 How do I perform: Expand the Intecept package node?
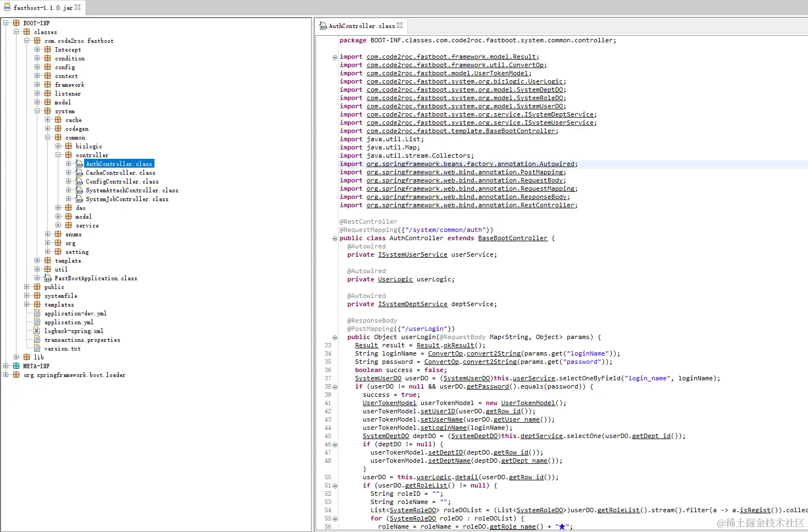pos(37,49)
